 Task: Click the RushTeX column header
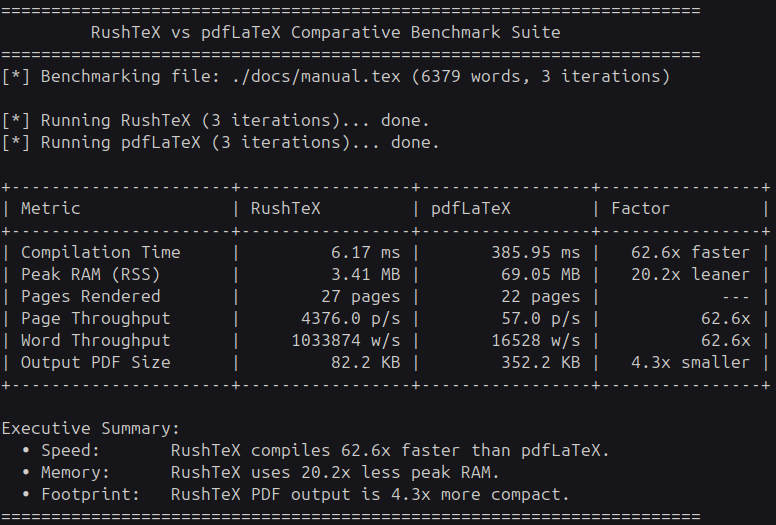(286, 209)
